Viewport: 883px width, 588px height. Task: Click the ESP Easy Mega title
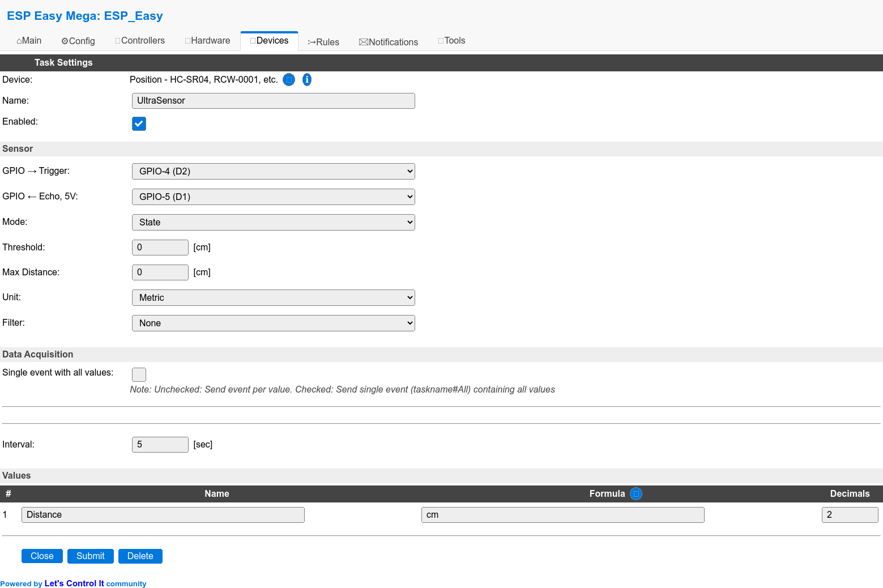[x=85, y=16]
